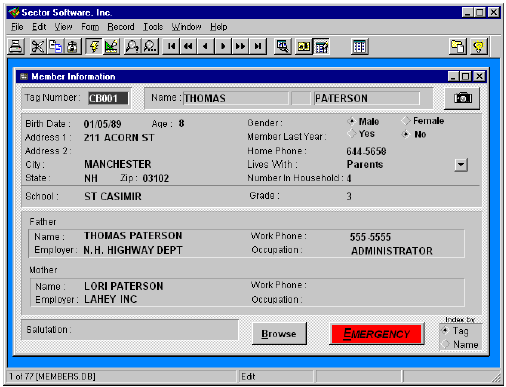Go to the first record
This screenshot has width=506, height=387.
point(171,46)
